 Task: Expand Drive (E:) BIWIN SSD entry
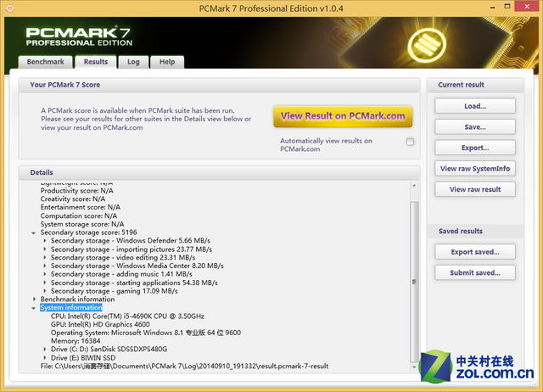(x=45, y=358)
